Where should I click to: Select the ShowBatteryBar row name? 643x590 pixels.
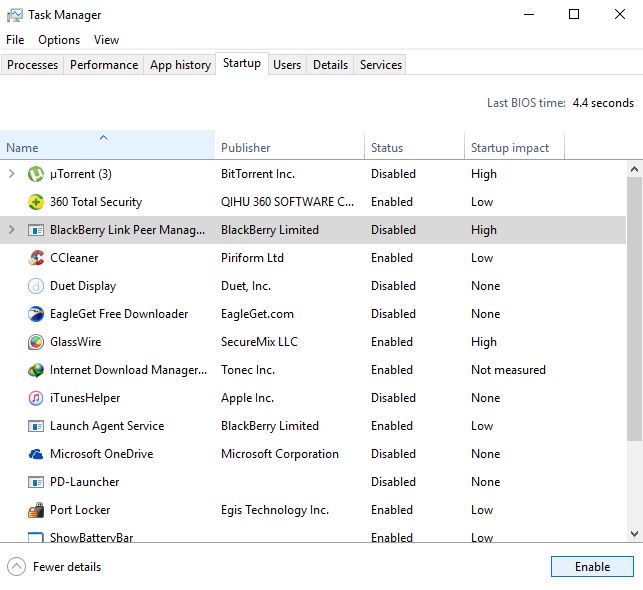point(91,537)
